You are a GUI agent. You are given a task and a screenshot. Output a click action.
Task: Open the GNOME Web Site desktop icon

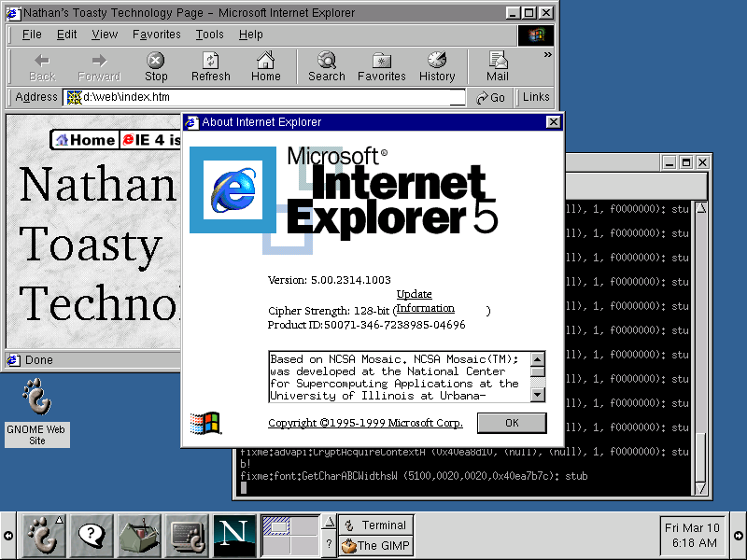tap(37, 413)
